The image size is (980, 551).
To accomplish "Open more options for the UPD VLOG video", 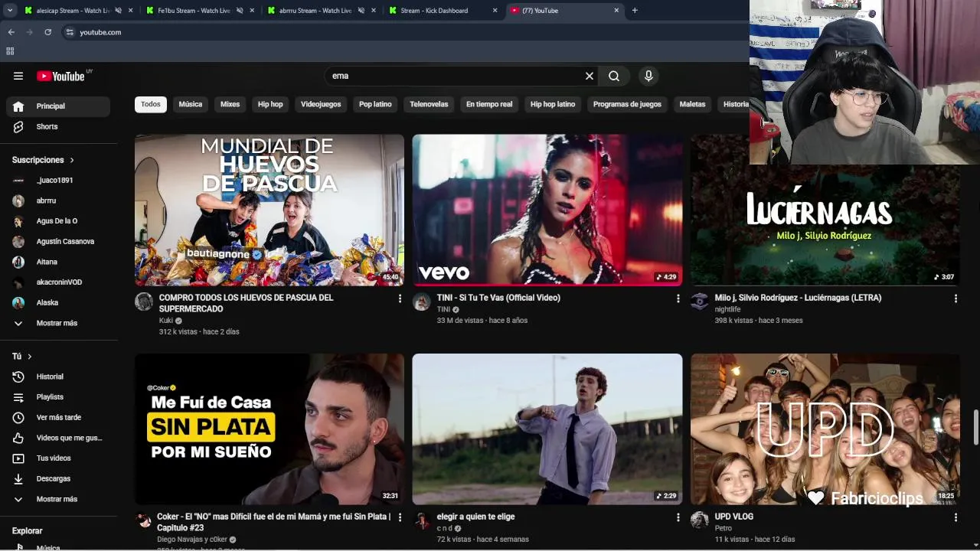I will tap(955, 517).
